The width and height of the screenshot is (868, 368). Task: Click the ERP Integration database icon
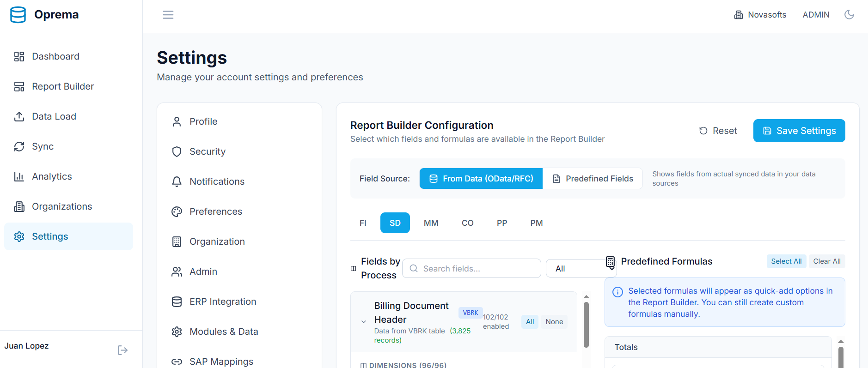(x=177, y=302)
